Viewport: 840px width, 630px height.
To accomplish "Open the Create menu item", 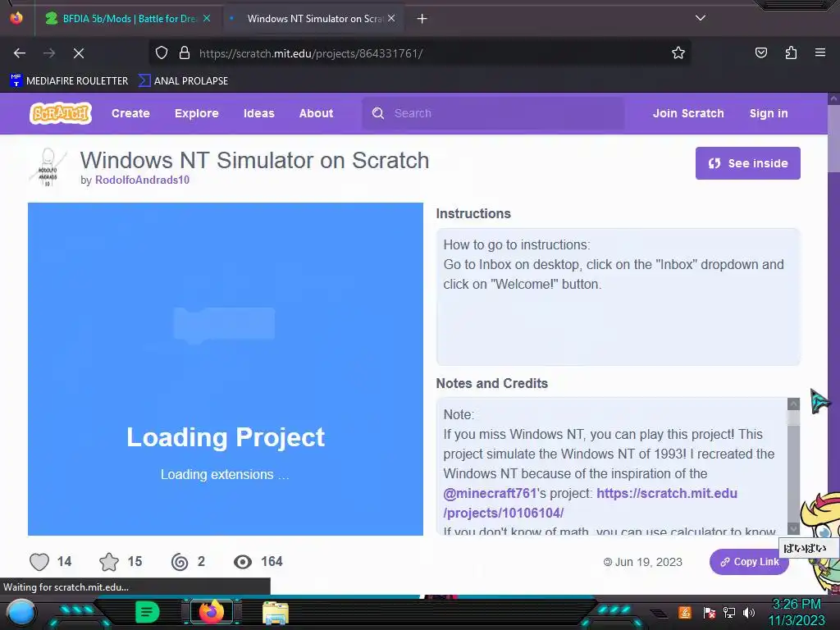I will pos(130,113).
